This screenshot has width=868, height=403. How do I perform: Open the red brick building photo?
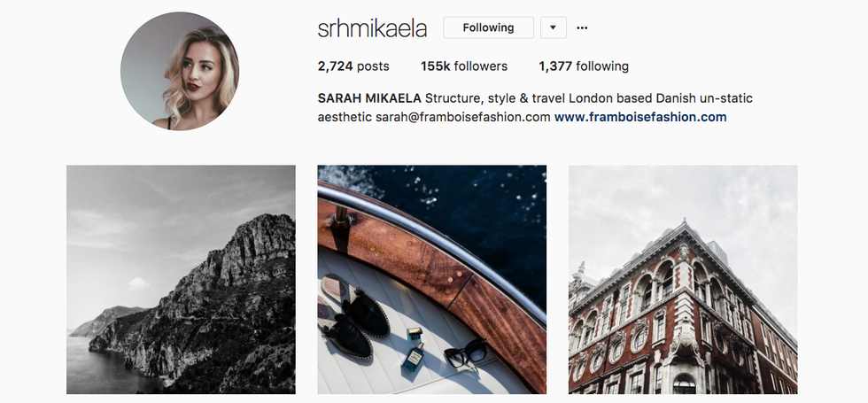[x=683, y=280]
